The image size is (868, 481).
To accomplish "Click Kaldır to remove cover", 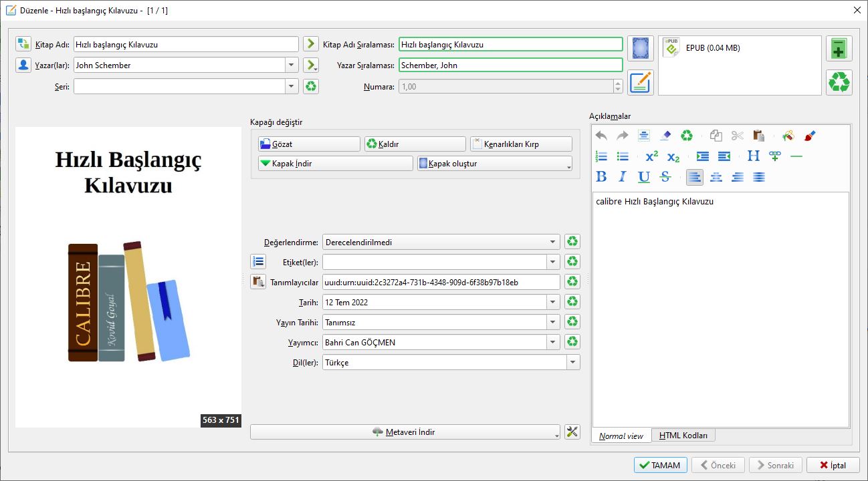I will 415,144.
